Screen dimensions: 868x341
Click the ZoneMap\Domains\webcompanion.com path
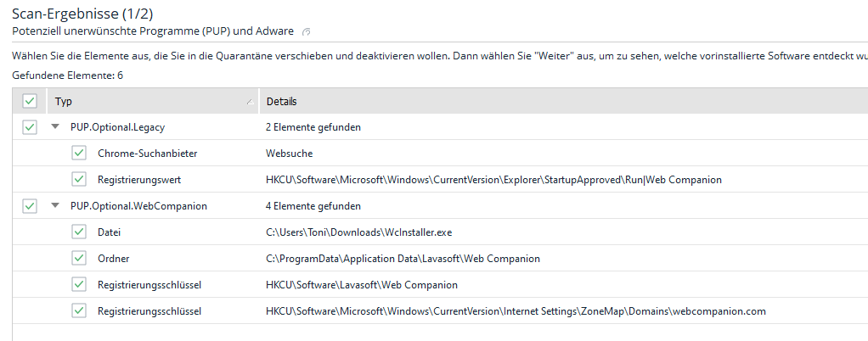click(516, 311)
